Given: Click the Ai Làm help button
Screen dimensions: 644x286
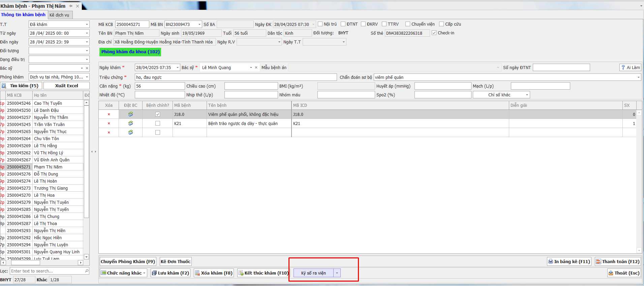Looking at the screenshot, I should [x=630, y=68].
